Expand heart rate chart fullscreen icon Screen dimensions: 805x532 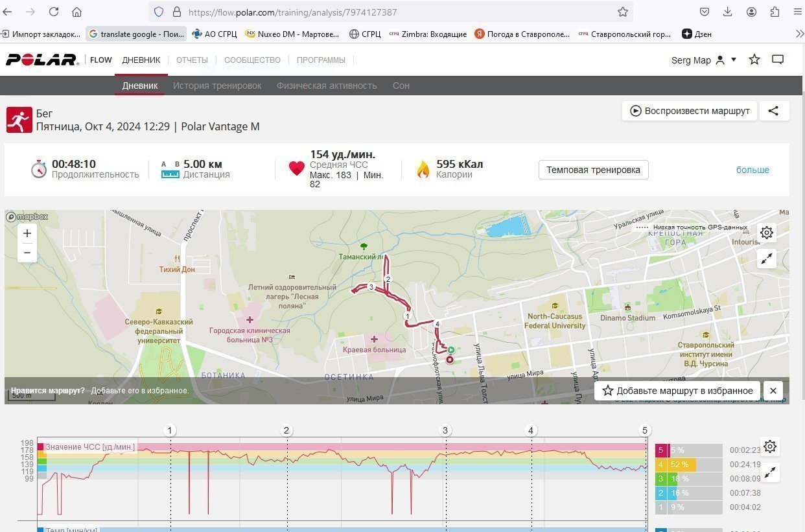770,472
